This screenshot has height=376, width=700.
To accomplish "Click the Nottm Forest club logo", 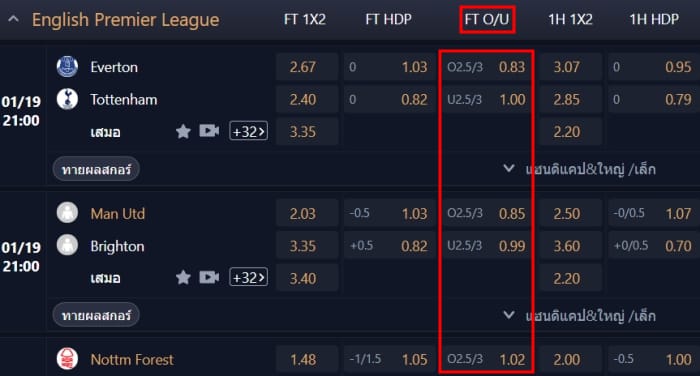I will pyautogui.click(x=67, y=359).
